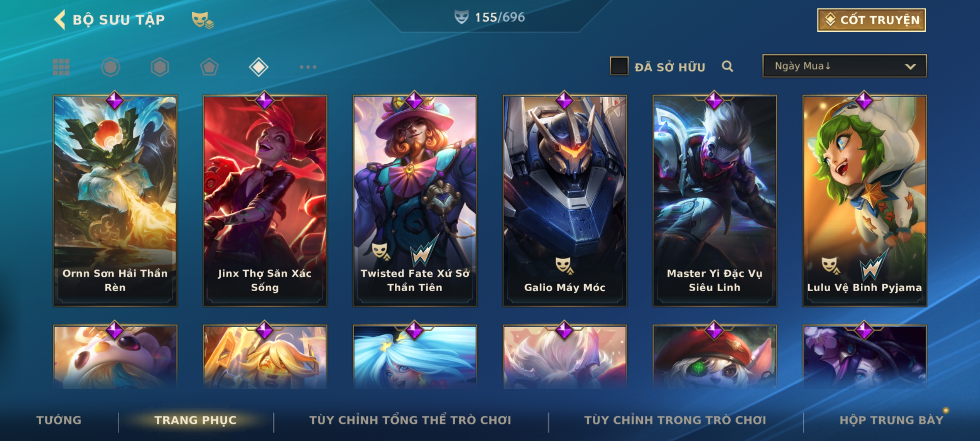Open Ornn Sơn Hải Thần Rèn skin card

pyautogui.click(x=115, y=200)
